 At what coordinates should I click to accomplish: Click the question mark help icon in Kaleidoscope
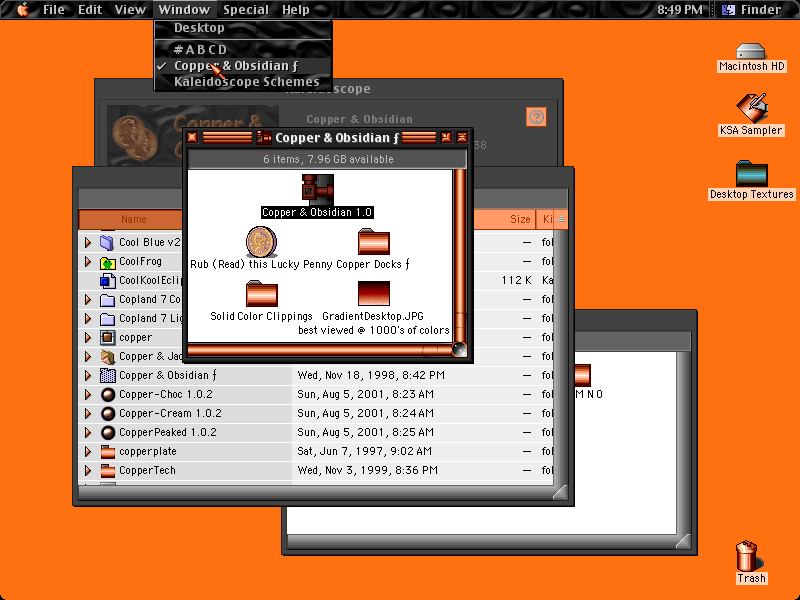click(x=536, y=117)
